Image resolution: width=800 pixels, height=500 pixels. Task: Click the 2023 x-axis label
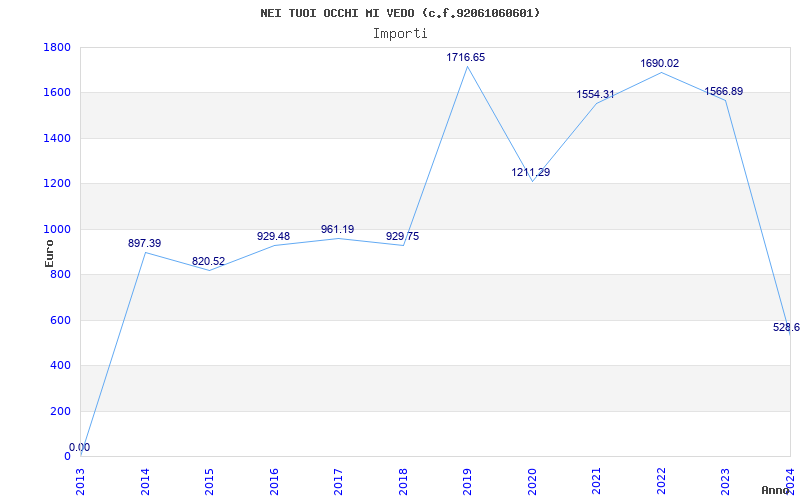[726, 481]
